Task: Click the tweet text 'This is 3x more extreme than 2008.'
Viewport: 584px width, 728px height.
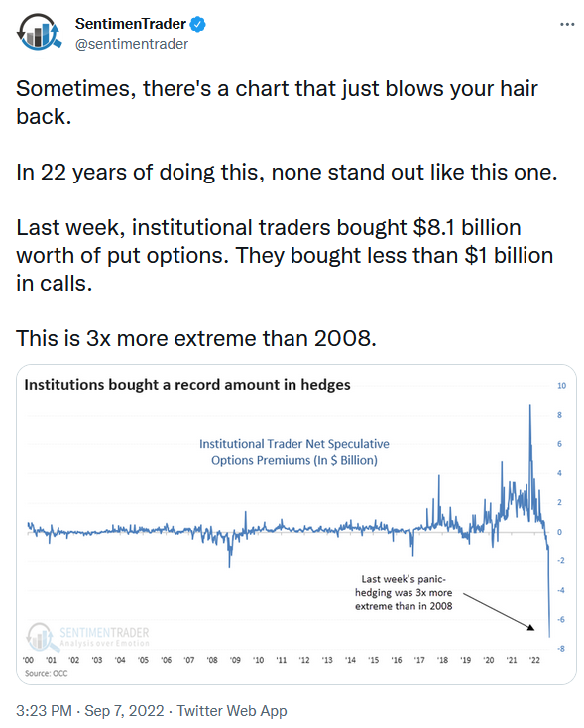Action: [x=196, y=338]
